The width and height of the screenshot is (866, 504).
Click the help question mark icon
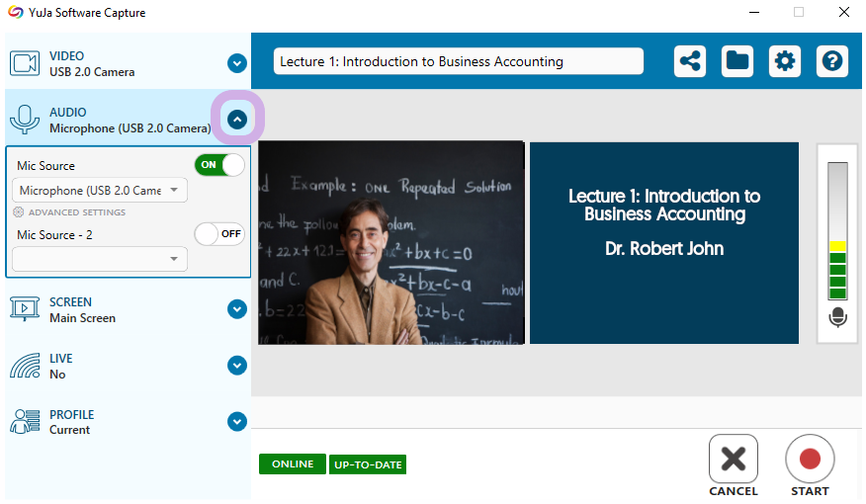coord(832,60)
